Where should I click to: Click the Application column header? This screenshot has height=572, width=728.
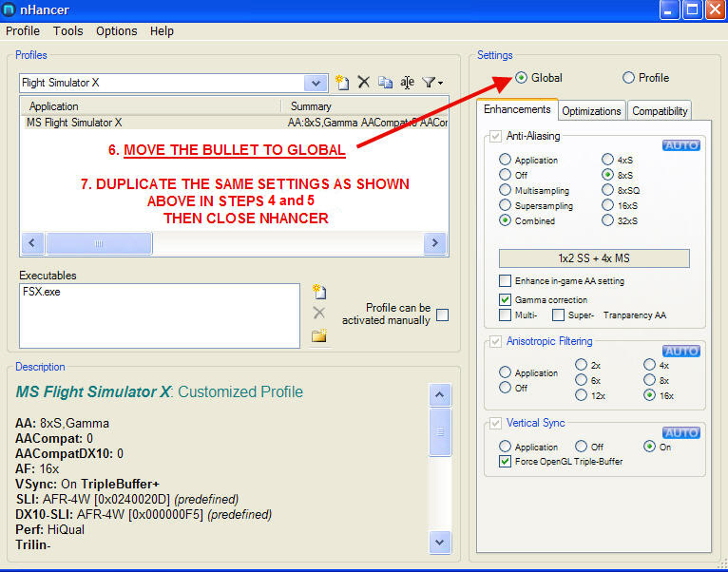[x=151, y=106]
